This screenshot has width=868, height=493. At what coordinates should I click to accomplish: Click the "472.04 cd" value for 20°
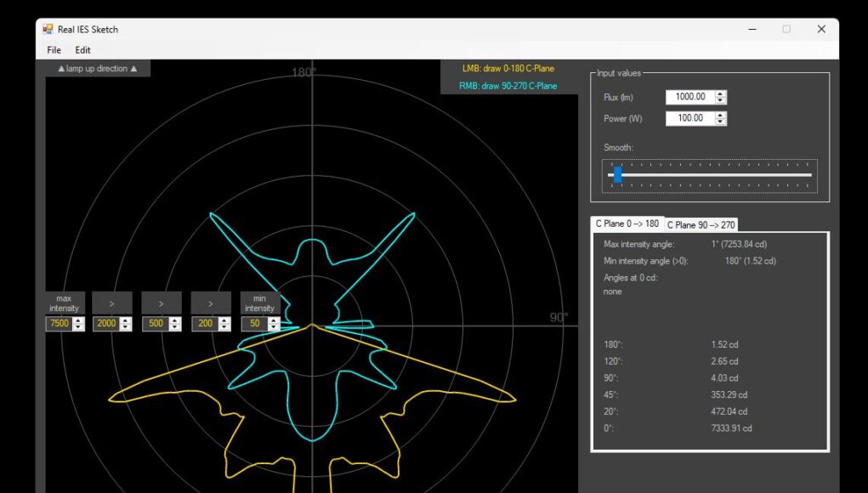[x=729, y=411]
